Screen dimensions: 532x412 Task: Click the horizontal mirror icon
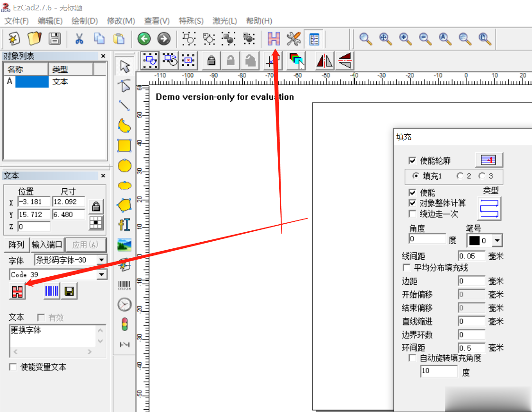click(325, 61)
